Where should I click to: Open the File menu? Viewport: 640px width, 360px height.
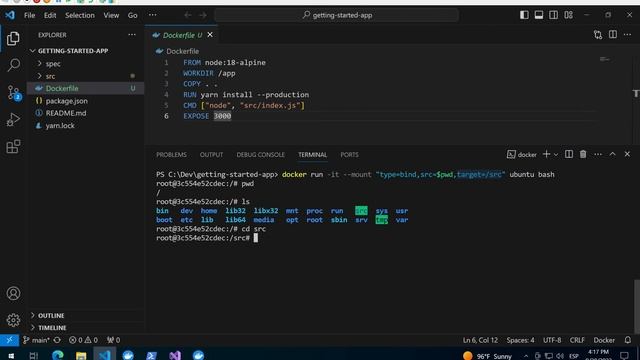pyautogui.click(x=29, y=15)
